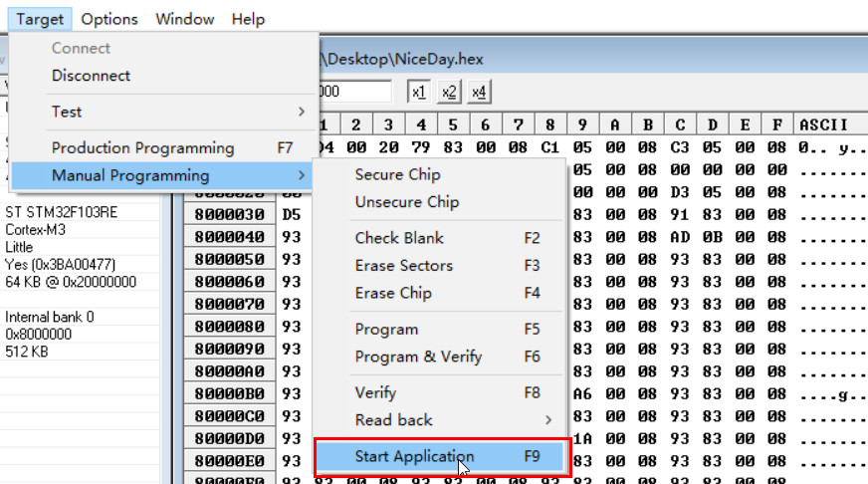
Task: Select the Verify command
Action: (440, 393)
